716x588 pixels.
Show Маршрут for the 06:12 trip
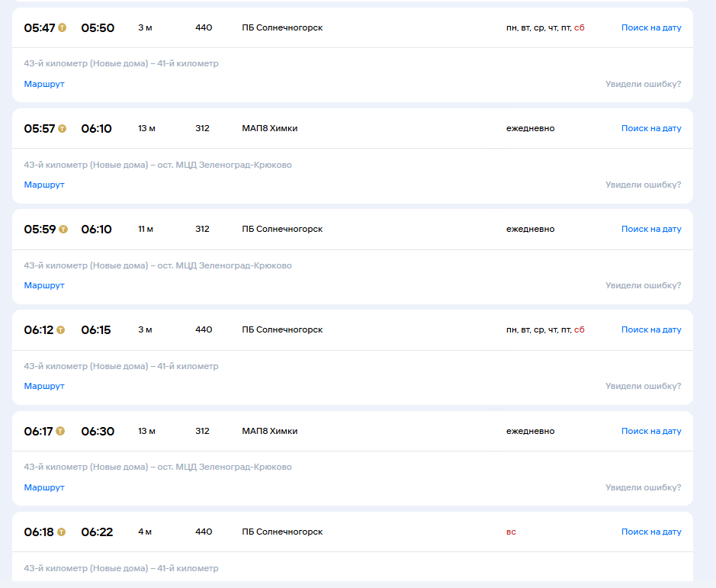point(44,386)
